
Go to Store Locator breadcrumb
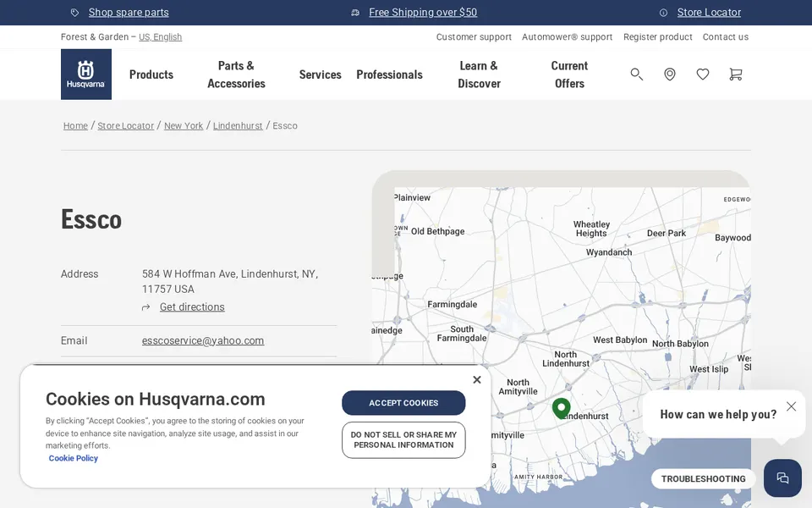tap(126, 126)
